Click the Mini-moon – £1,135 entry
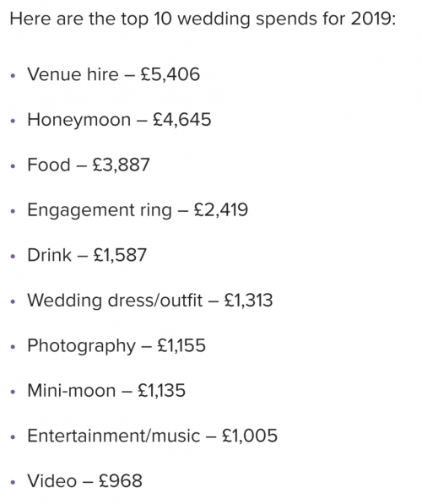Viewport: 422px width, 504px height. coord(106,391)
